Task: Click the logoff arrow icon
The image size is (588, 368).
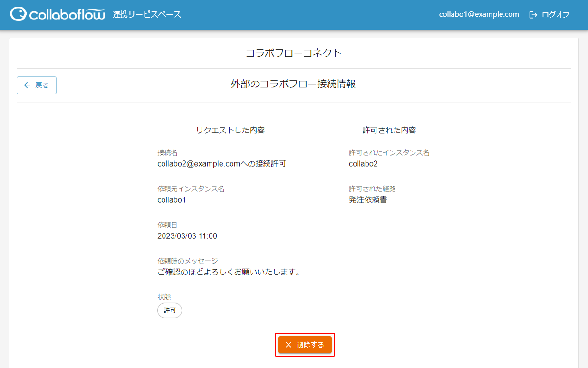Action: (533, 15)
